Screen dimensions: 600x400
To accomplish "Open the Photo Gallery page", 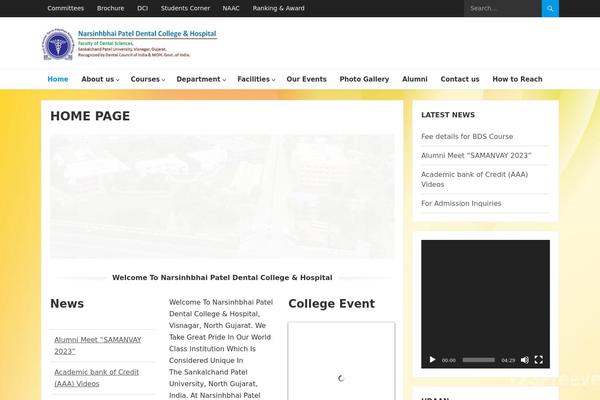I will (364, 79).
